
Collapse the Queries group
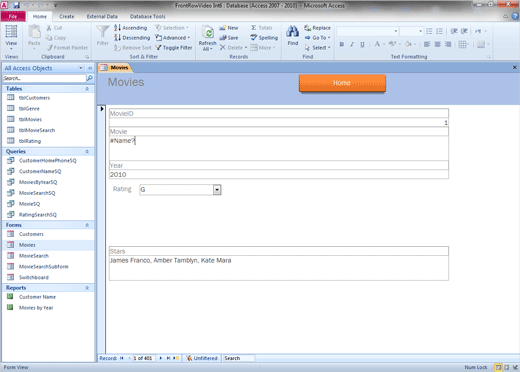pyautogui.click(x=87, y=152)
